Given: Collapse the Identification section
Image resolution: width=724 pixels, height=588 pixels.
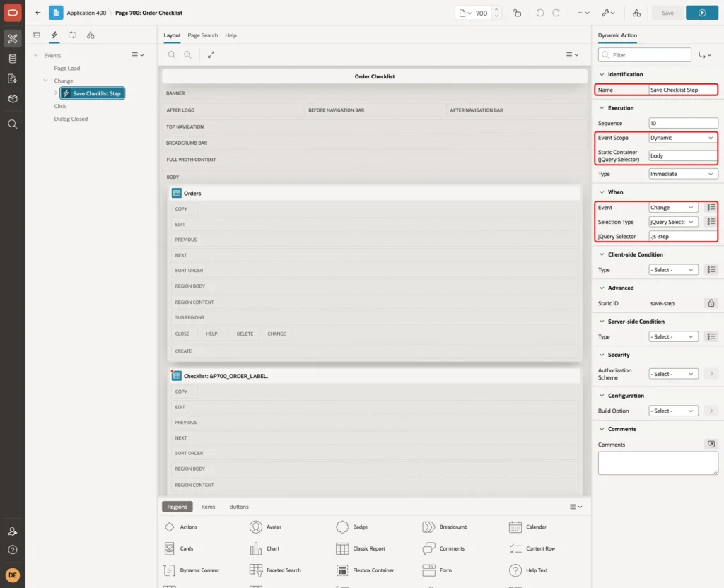Looking at the screenshot, I should (x=602, y=74).
